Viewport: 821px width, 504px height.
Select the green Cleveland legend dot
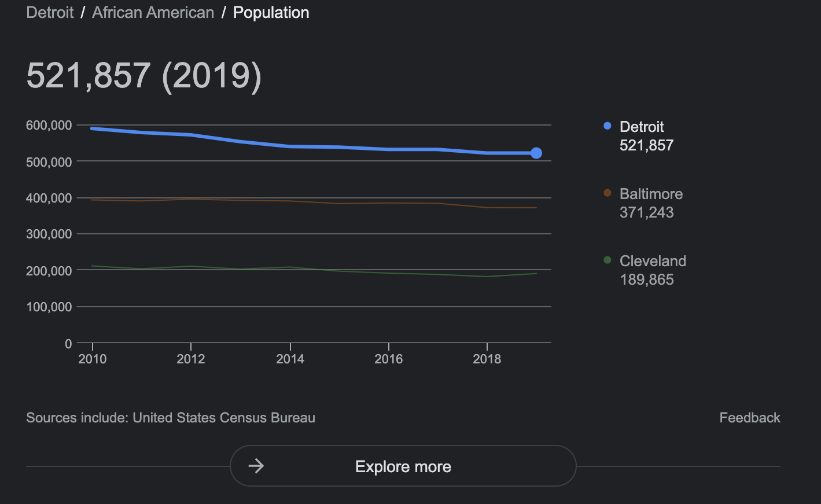tap(607, 260)
